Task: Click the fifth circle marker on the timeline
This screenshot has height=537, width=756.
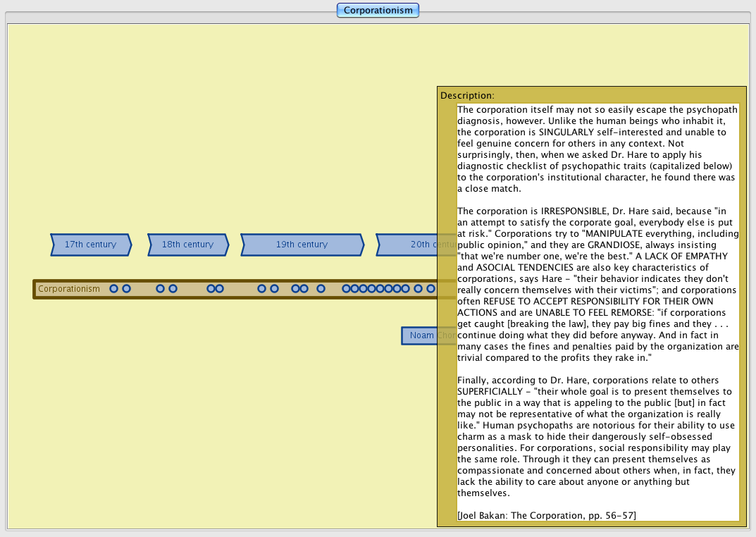Action: 211,289
